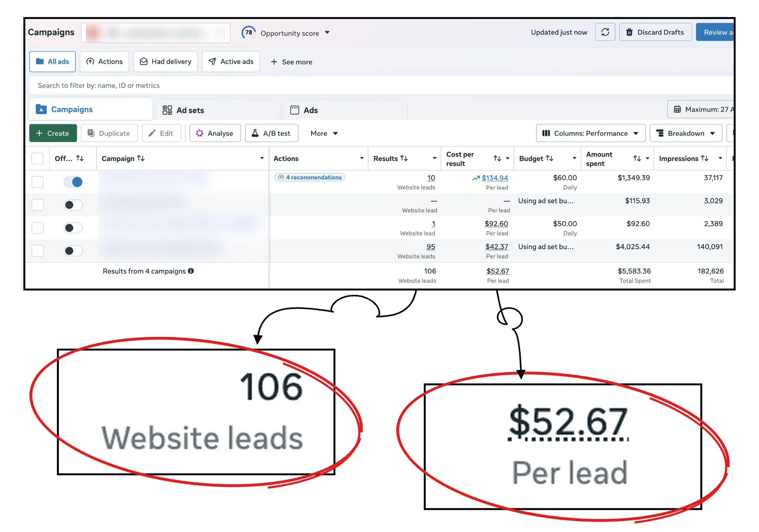This screenshot has width=759, height=532.
Task: Click the search filter field
Action: pos(381,85)
